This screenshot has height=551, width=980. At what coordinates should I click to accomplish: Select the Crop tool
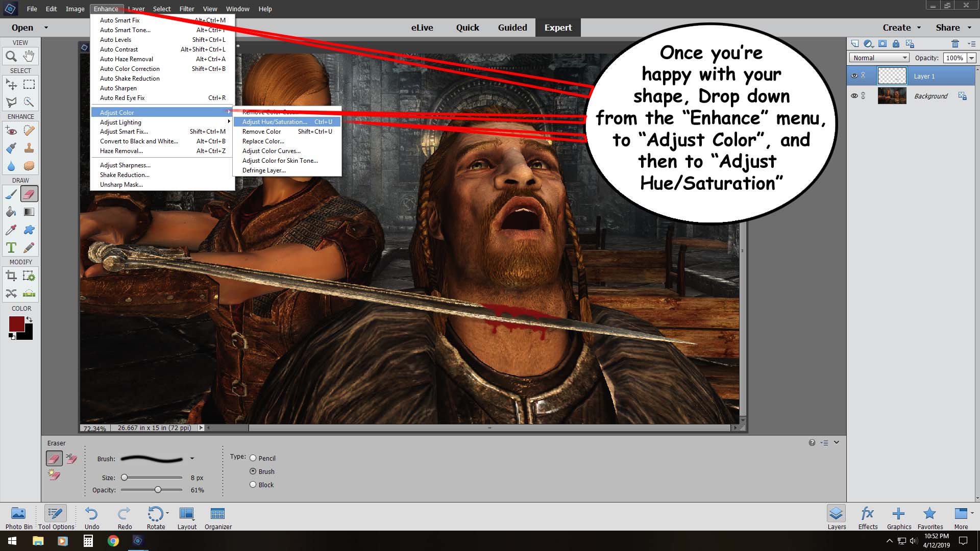coord(11,276)
